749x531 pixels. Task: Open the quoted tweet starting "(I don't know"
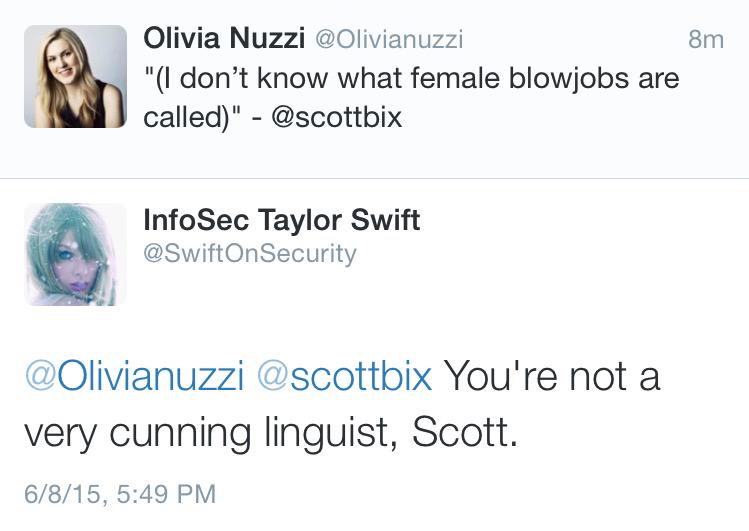click(410, 78)
